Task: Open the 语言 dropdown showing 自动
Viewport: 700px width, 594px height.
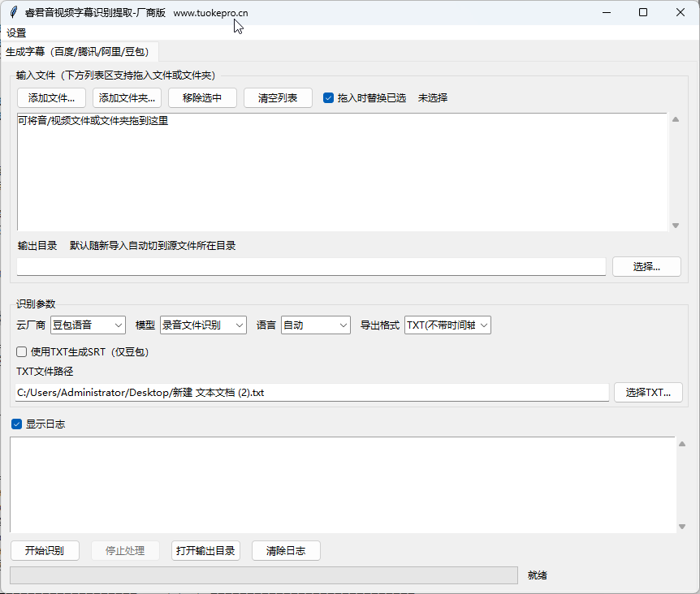Action: [x=316, y=325]
